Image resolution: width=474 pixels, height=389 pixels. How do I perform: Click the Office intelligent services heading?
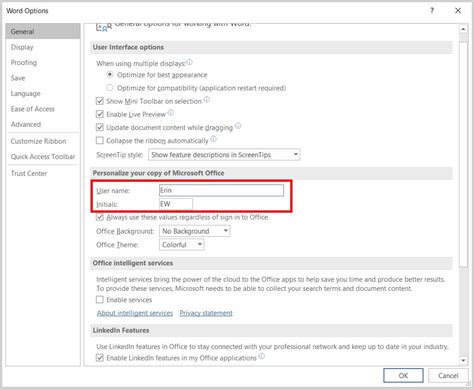pos(133,263)
